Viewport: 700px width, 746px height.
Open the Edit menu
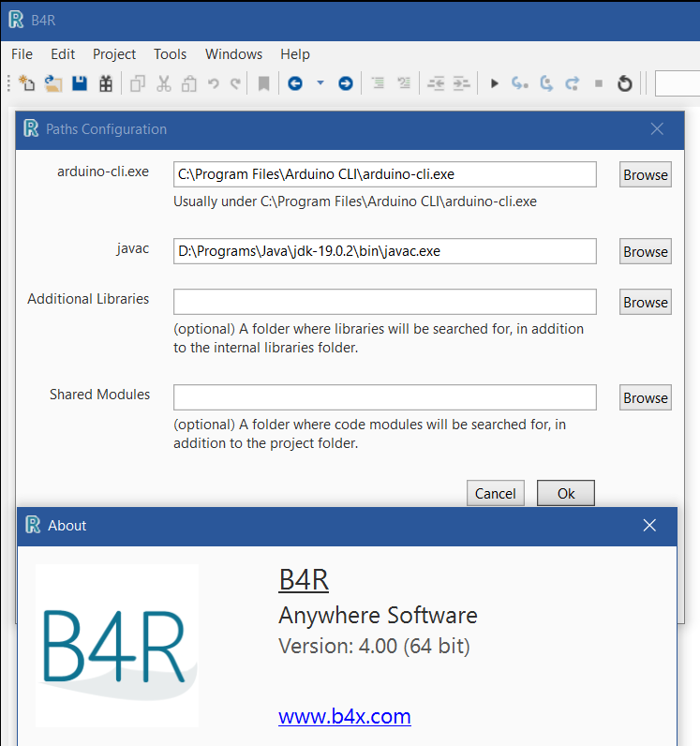coord(63,54)
